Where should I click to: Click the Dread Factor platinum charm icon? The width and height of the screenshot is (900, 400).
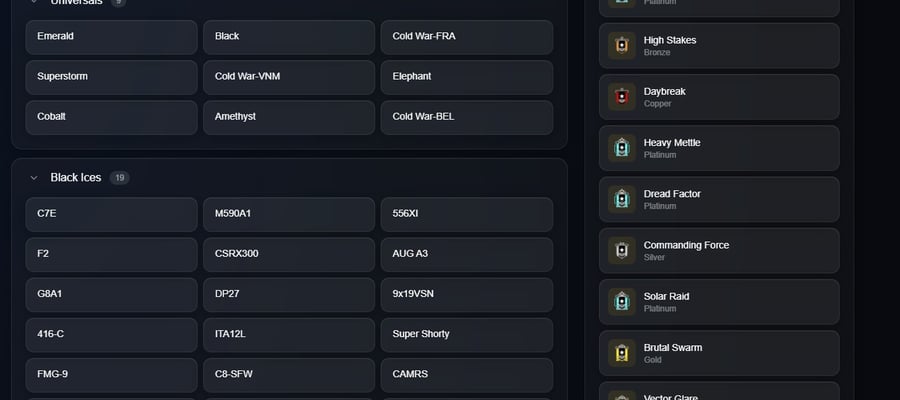[x=622, y=199]
